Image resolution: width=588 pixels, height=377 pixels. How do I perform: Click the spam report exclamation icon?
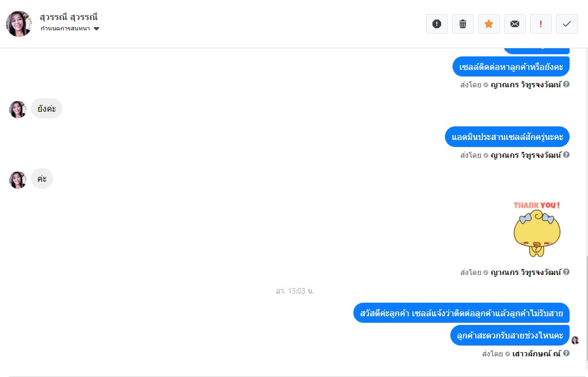pyautogui.click(x=436, y=24)
